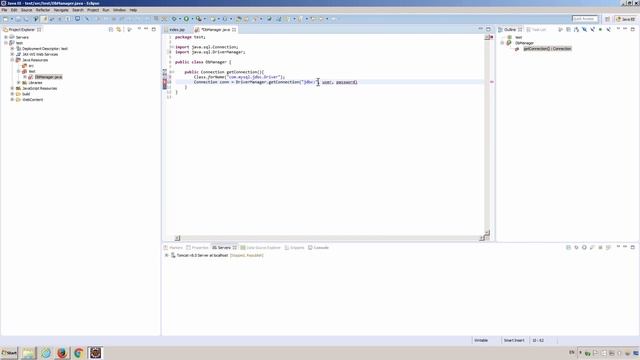Select the Servers tab in bottom panel
Screen dimensions: 640x360
point(224,248)
